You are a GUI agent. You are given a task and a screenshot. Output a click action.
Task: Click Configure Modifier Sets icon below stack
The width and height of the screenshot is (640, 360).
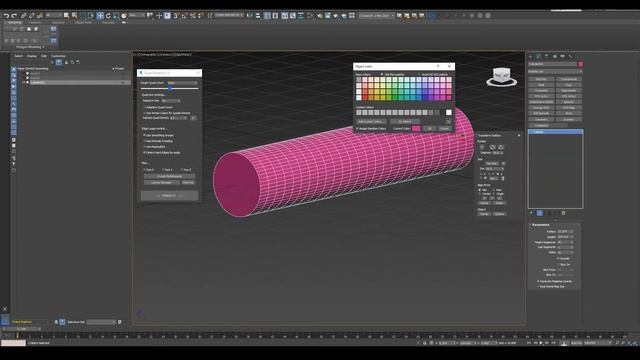click(x=564, y=213)
